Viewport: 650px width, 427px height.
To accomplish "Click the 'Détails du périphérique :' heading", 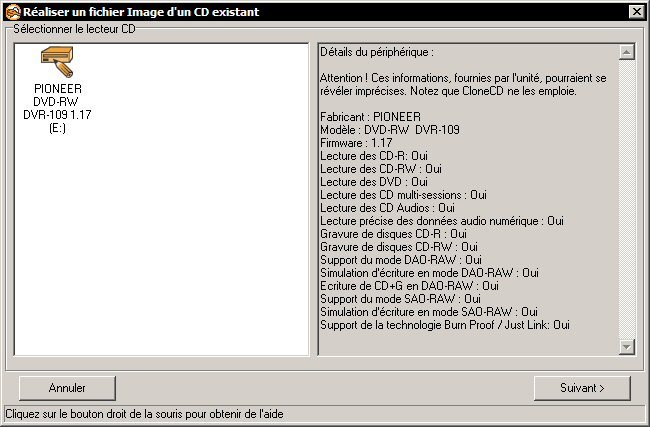I will pos(377,52).
